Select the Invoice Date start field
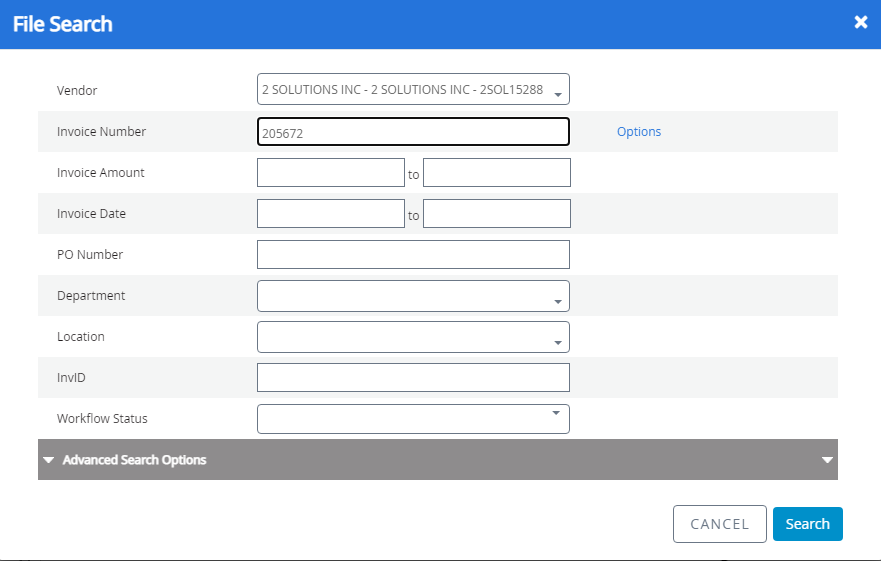Image resolution: width=881 pixels, height=561 pixels. (330, 214)
